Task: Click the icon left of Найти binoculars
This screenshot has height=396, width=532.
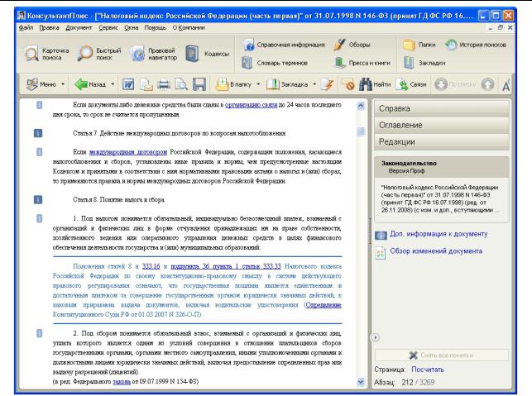Action: 347,84
